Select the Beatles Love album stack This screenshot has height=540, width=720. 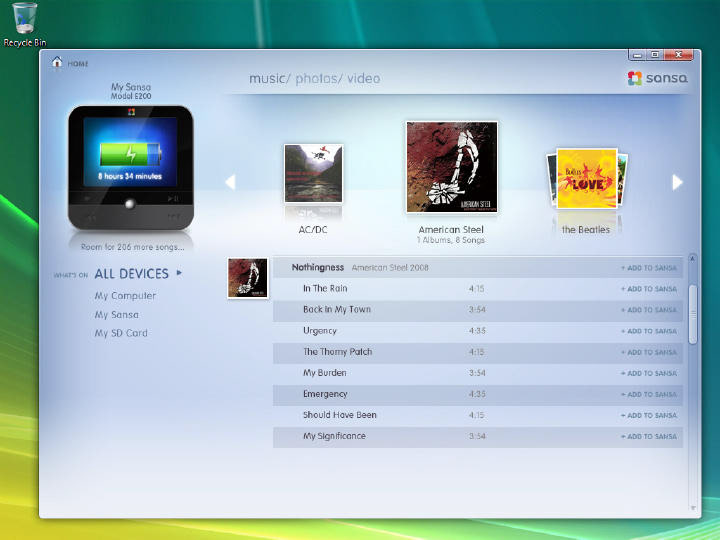(x=587, y=179)
